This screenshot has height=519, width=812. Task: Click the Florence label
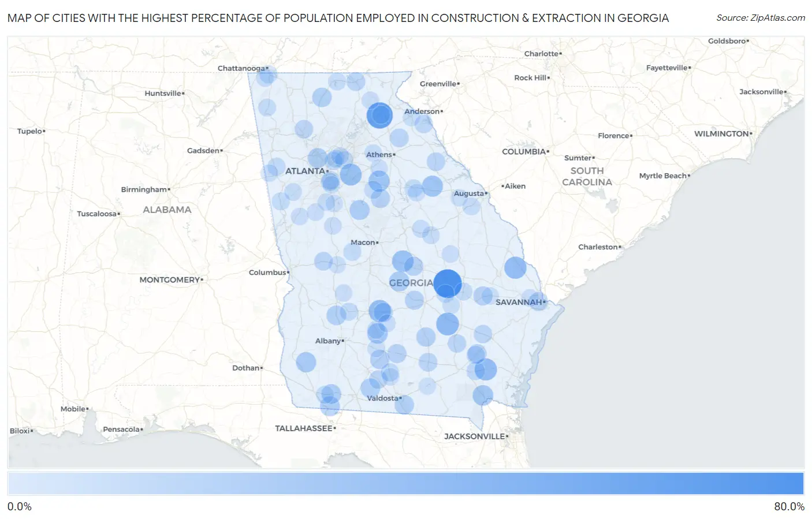tap(613, 136)
